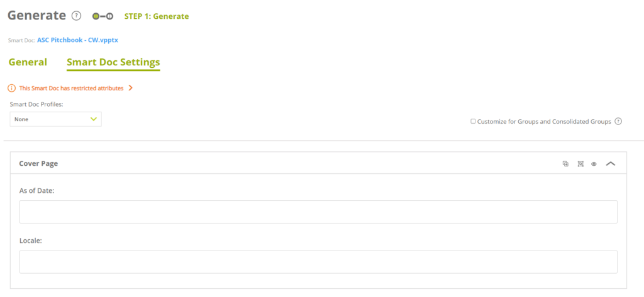Click the help icon beside Generate heading

pyautogui.click(x=77, y=16)
